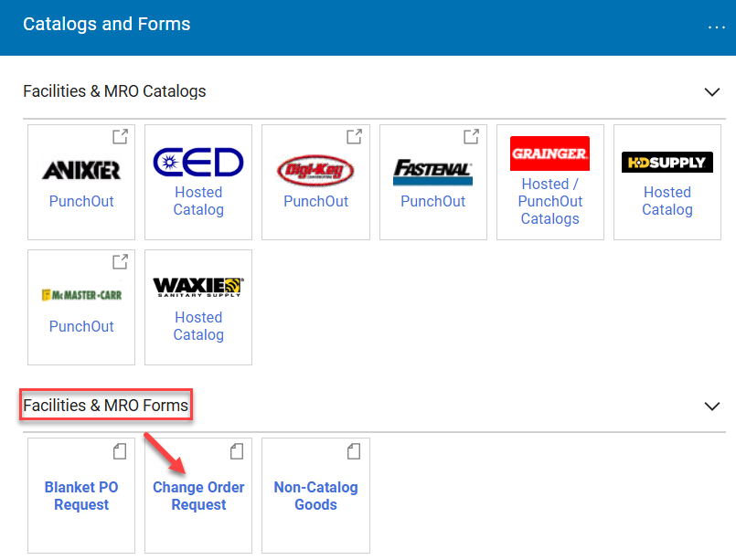Open the three-dot options menu in header
The width and height of the screenshot is (736, 560).
tap(717, 27)
